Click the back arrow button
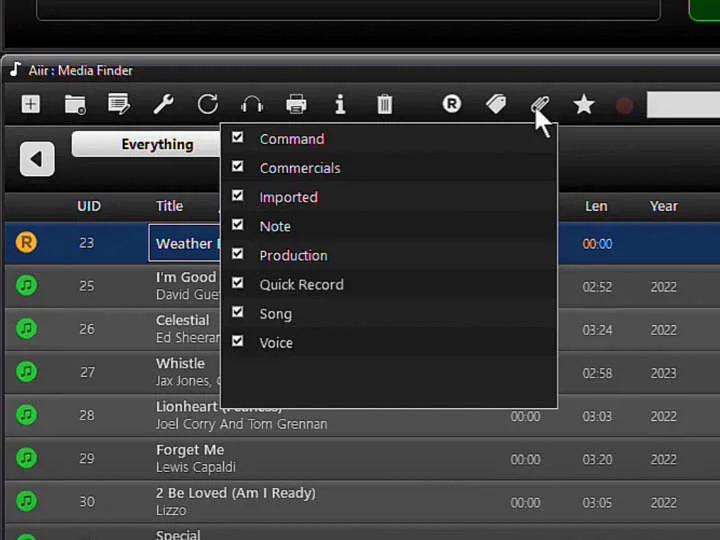 tap(37, 159)
